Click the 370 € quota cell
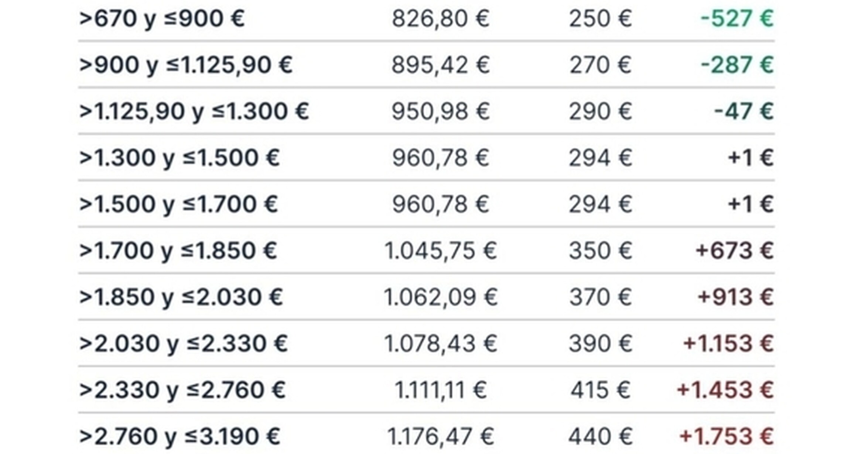The width and height of the screenshot is (868, 454). point(600,297)
